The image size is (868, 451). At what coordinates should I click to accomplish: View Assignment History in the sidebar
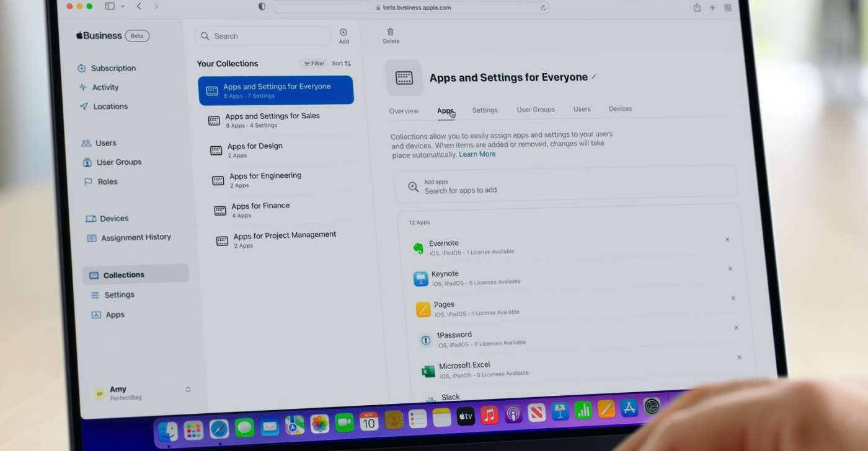tap(129, 237)
